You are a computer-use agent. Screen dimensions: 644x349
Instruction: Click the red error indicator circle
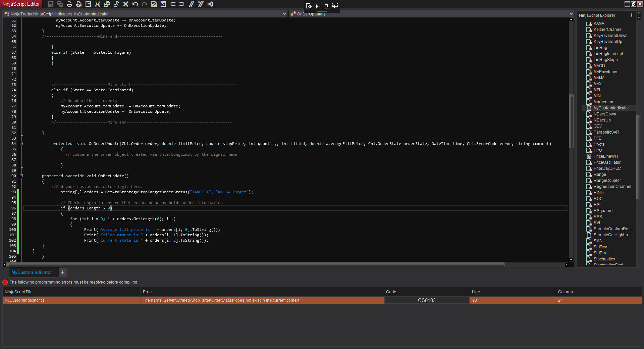coord(5,282)
